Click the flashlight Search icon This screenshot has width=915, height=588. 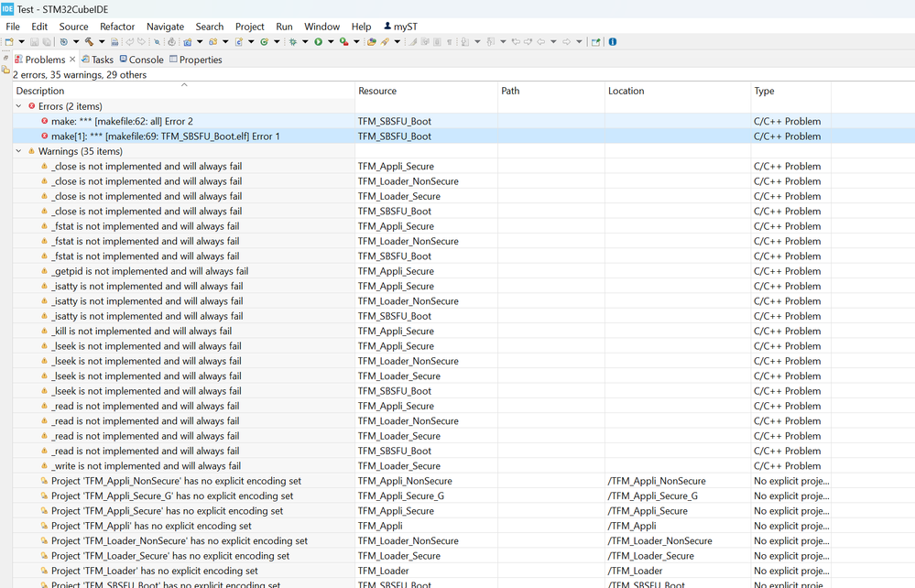pos(385,42)
